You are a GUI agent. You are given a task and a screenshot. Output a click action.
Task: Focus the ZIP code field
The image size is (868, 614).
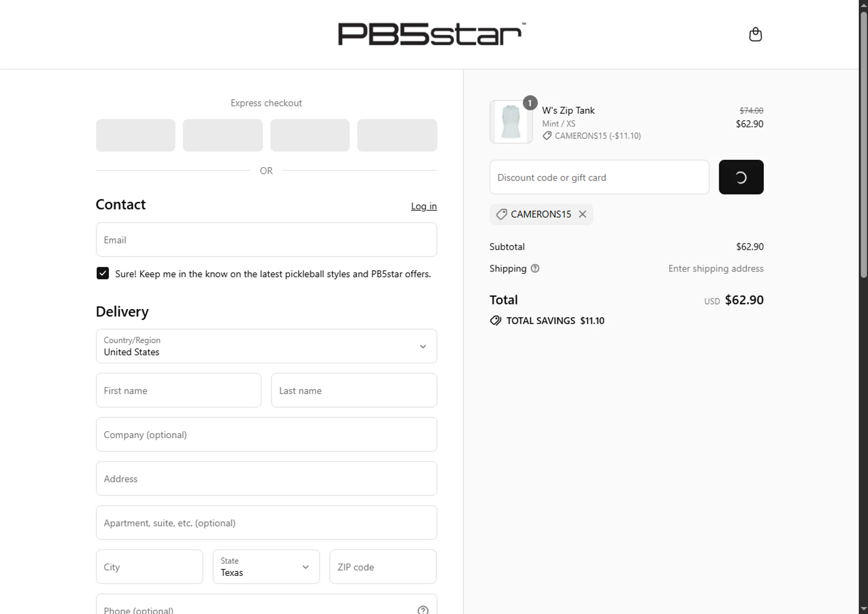coord(383,567)
